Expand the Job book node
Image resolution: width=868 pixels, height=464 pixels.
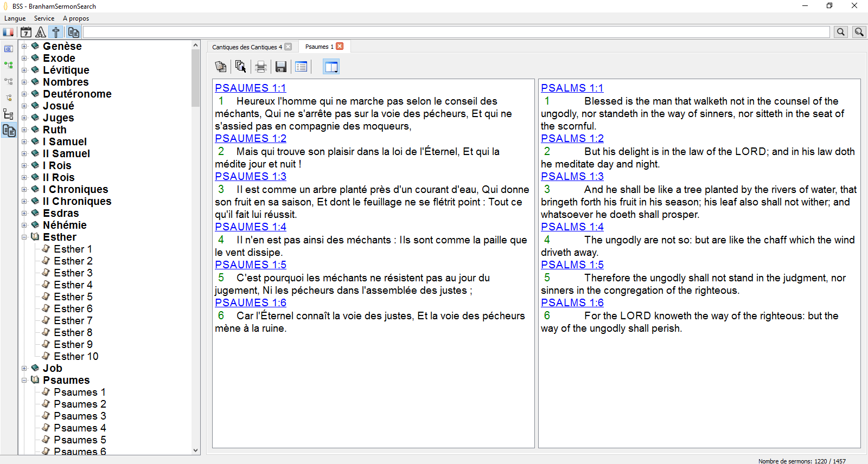coord(24,368)
